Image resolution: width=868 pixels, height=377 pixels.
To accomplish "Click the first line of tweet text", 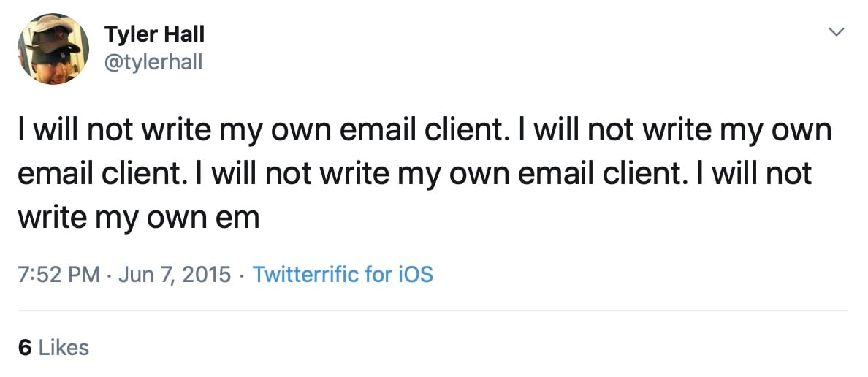I will click(424, 131).
